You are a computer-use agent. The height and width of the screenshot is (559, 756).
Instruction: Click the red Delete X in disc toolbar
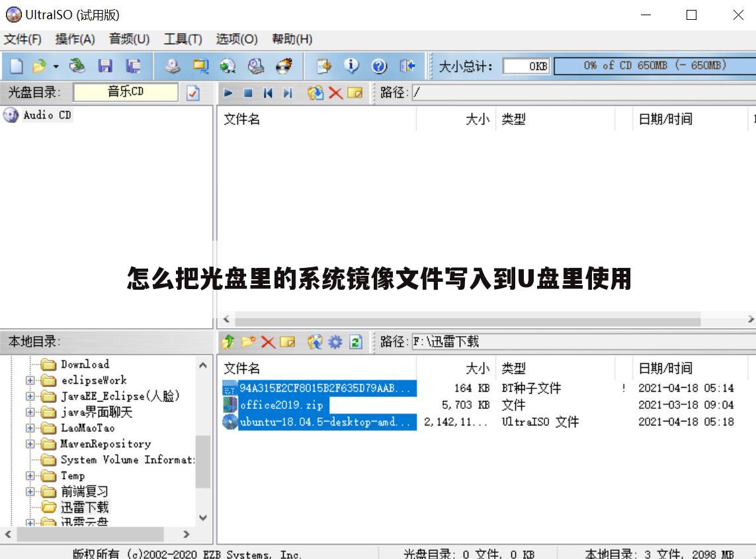click(335, 93)
